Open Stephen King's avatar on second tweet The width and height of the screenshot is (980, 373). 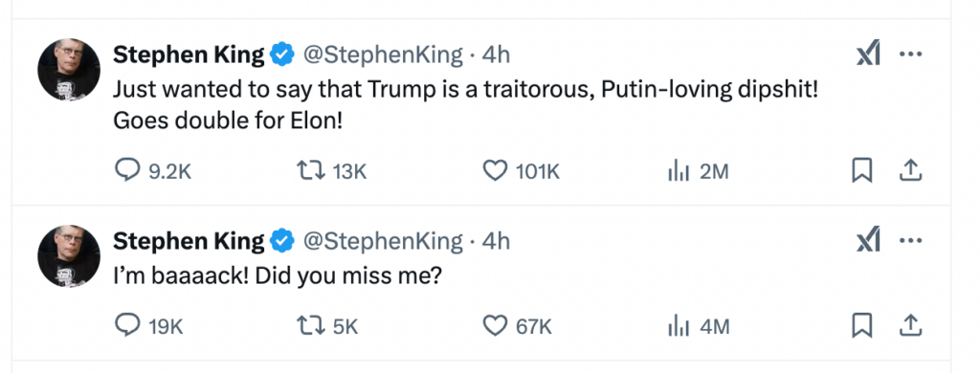point(69,256)
